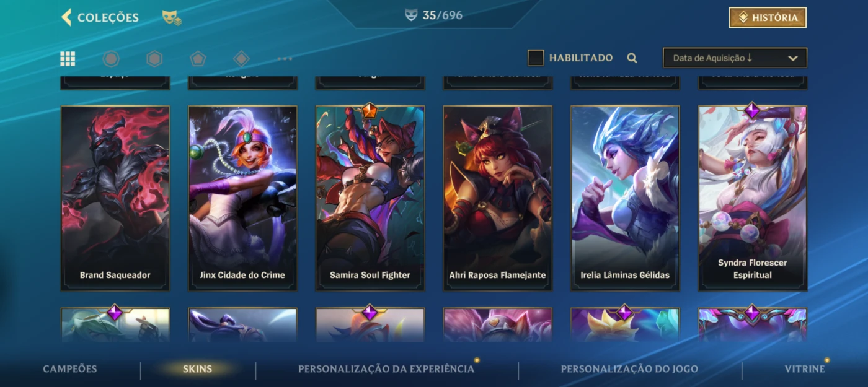The height and width of the screenshot is (387, 868).
Task: Click the História button
Action: click(768, 18)
